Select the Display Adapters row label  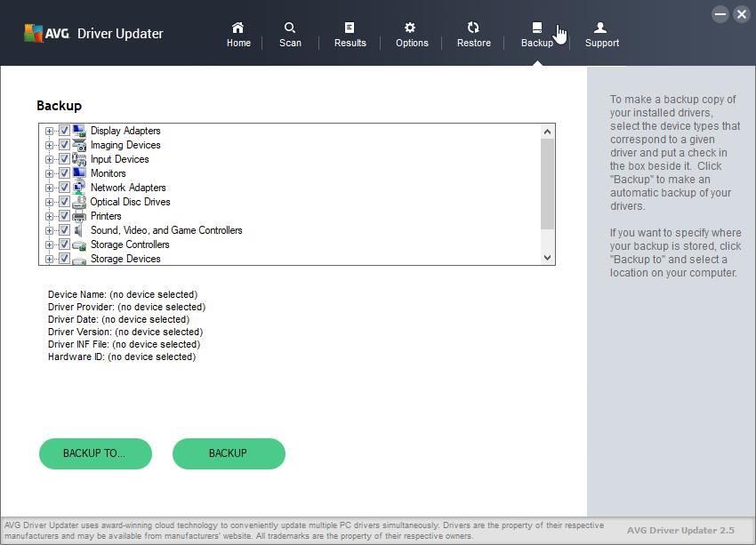coord(125,131)
